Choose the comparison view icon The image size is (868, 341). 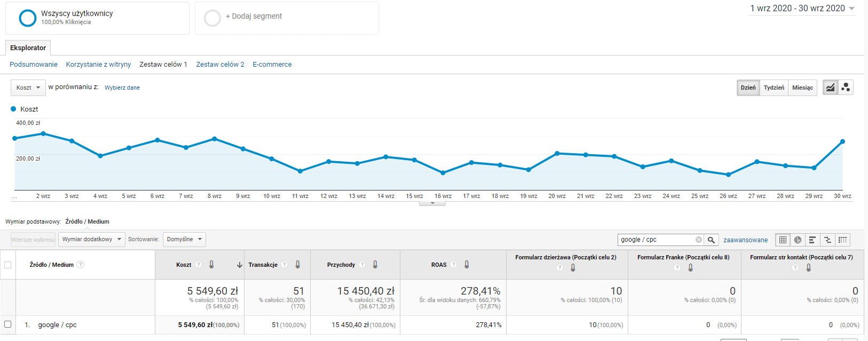click(x=827, y=240)
